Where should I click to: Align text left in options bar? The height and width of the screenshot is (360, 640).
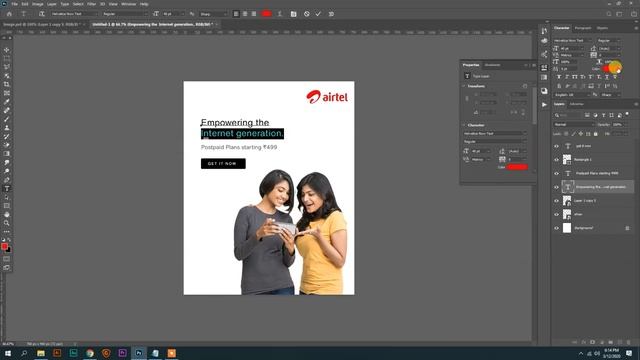(236, 14)
